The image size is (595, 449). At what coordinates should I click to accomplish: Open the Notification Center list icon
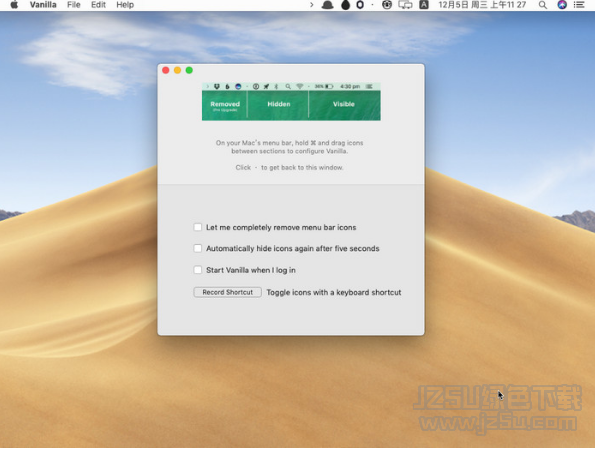tap(579, 5)
